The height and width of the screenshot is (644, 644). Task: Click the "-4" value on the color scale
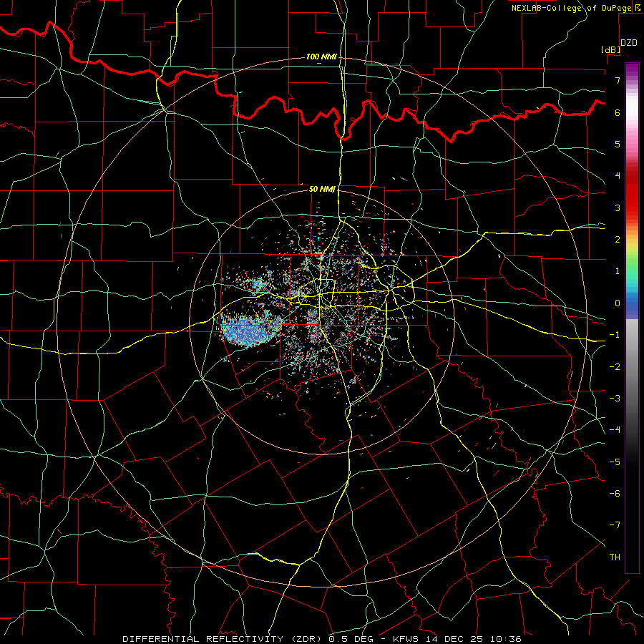[x=615, y=430]
